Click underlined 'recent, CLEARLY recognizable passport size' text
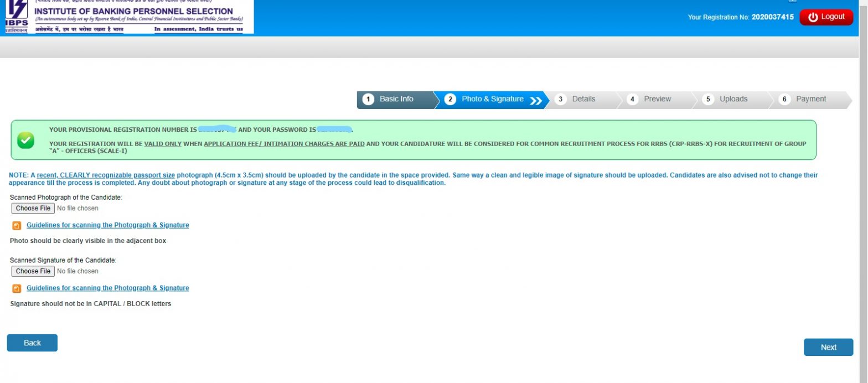Screen dimensions: 868x383 click(x=106, y=175)
